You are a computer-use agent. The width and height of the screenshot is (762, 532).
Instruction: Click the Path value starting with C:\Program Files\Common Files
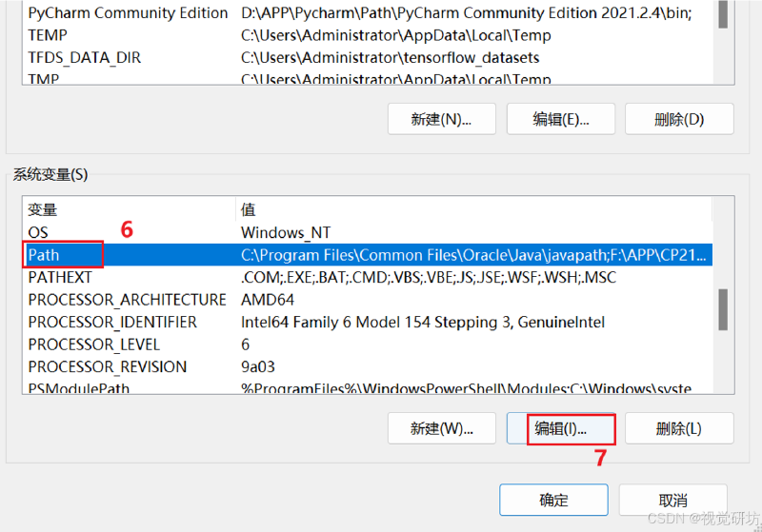pyautogui.click(x=473, y=255)
